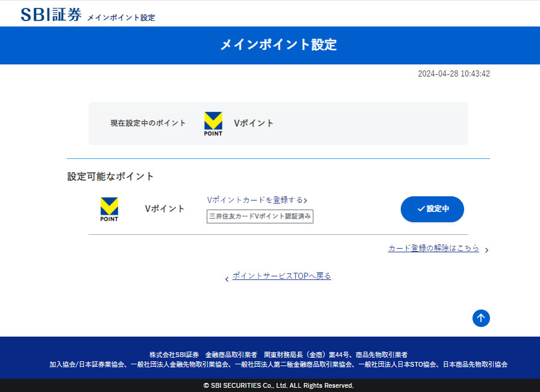The image size is (540, 392).
Task: Click the SBI SECURITIES copyright footer text
Action: pyautogui.click(x=278, y=385)
